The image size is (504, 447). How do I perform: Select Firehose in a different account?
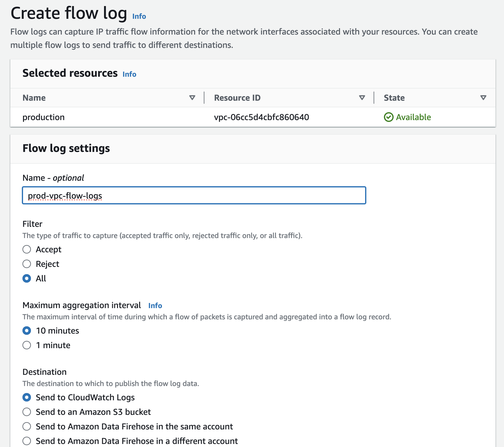click(x=27, y=441)
